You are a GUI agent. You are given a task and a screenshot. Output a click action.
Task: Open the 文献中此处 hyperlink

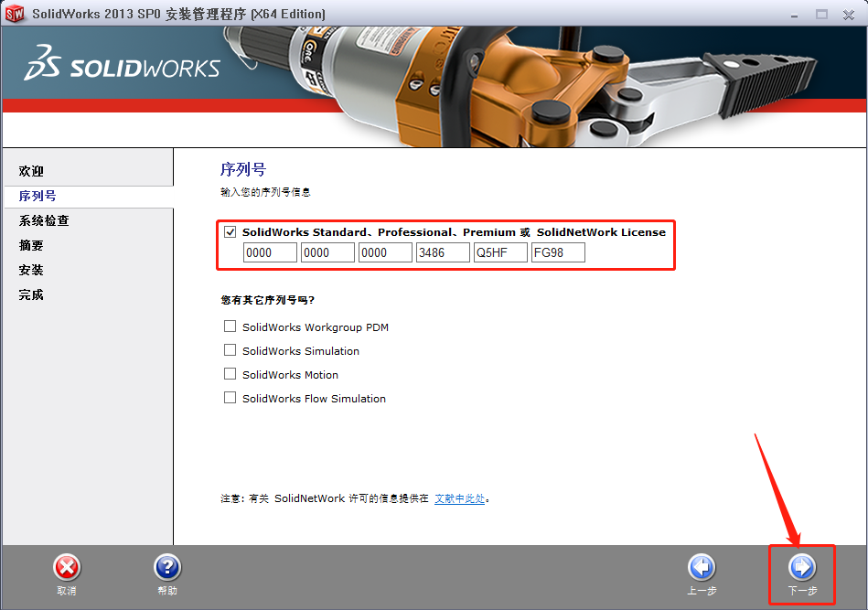click(x=459, y=498)
